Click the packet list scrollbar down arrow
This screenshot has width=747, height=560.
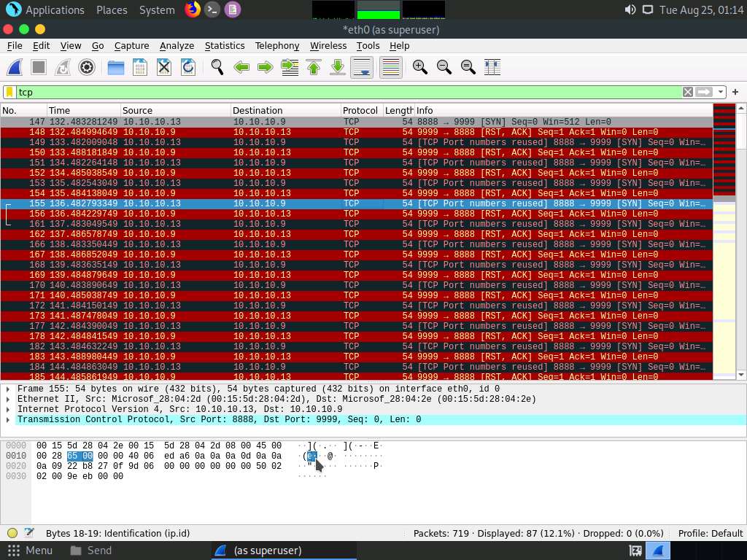coord(741,375)
